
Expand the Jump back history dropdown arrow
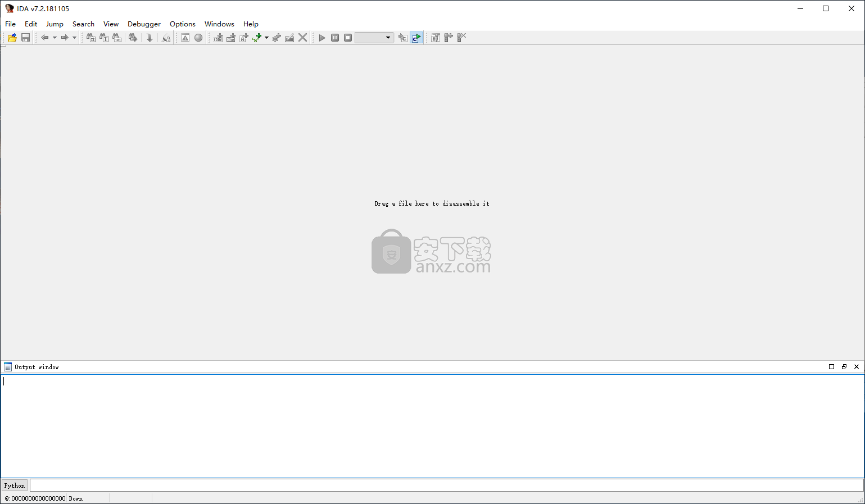[55, 38]
